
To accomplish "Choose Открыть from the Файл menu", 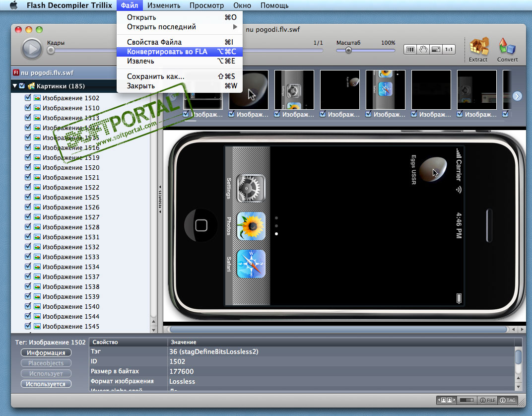I will [180, 17].
